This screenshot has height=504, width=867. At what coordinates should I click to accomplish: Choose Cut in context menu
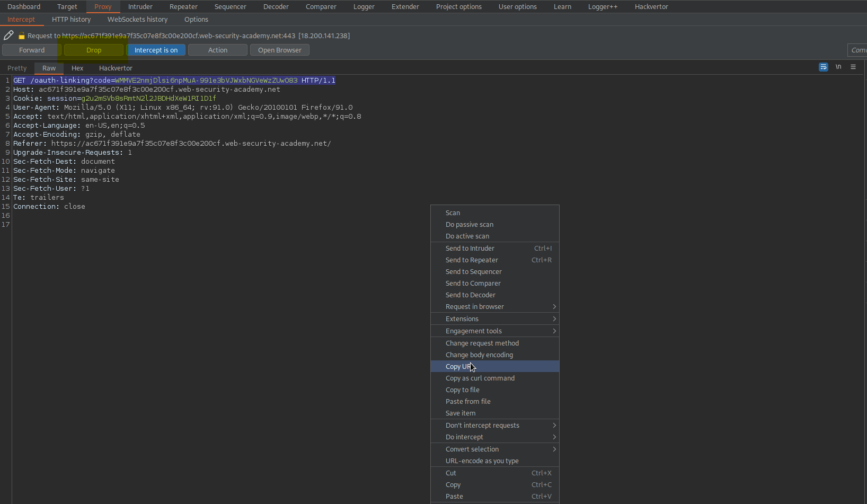click(495, 473)
